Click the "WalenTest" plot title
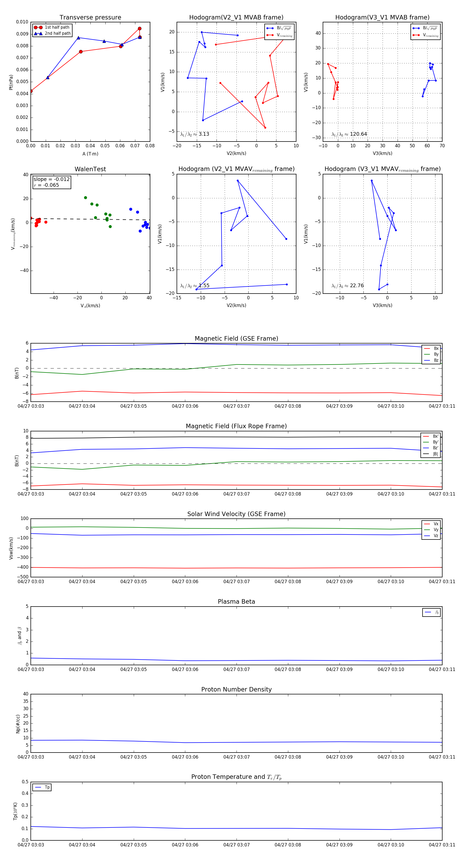473x868 pixels. pyautogui.click(x=90, y=169)
